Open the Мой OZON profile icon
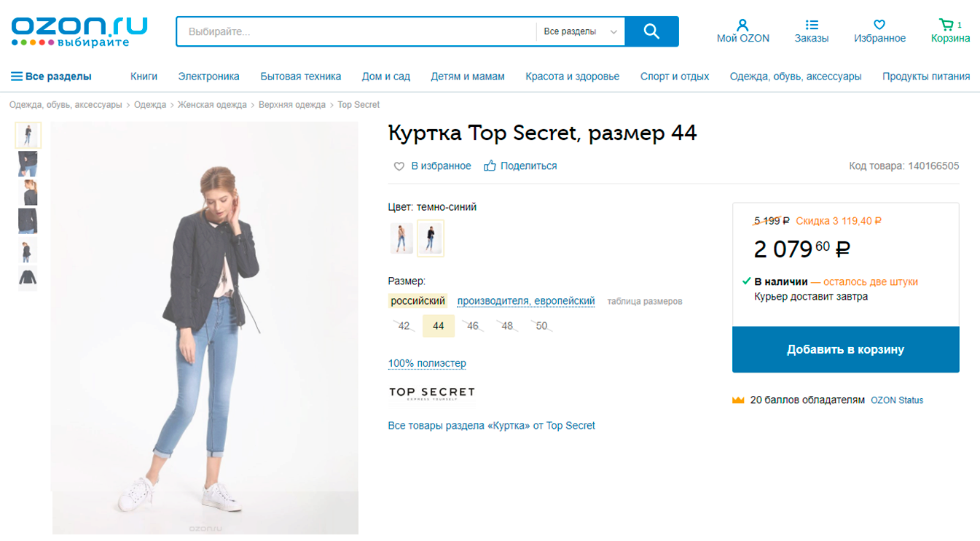Viewport: 980px width, 541px height. pyautogui.click(x=742, y=25)
